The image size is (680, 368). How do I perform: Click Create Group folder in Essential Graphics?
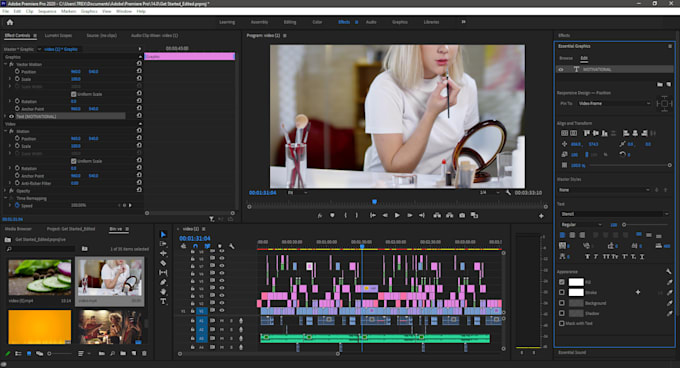pos(660,85)
